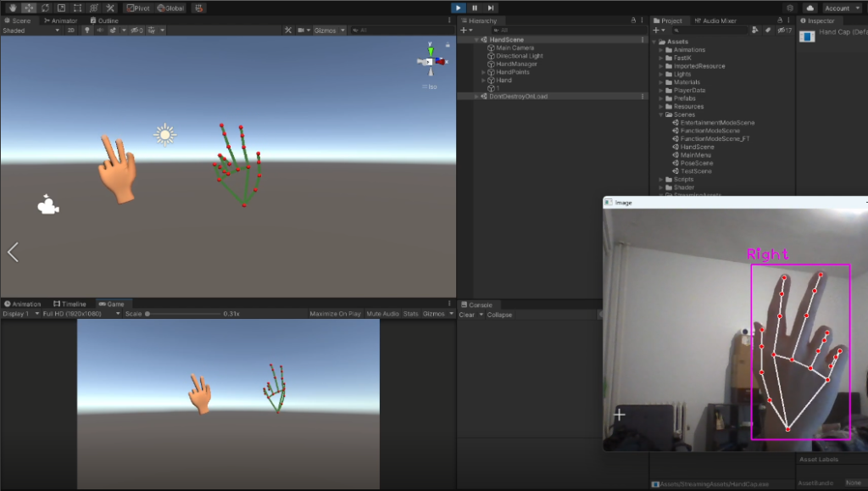Select the Hand tool in toolbar

[x=13, y=8]
